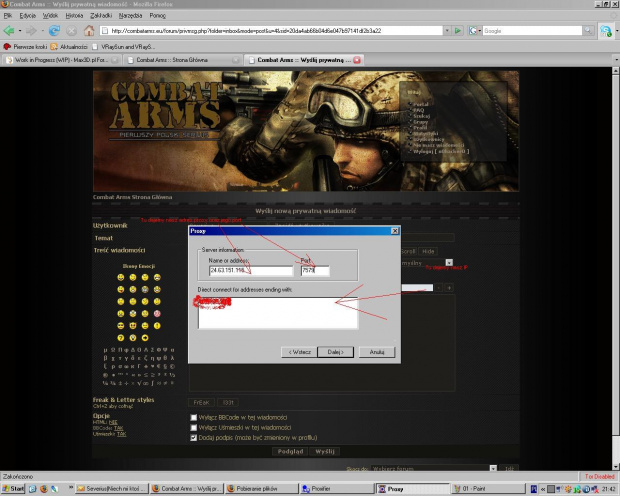This screenshot has height=496, width=620.
Task: Click the Firefox quick launch icon
Action: click(x=43, y=489)
